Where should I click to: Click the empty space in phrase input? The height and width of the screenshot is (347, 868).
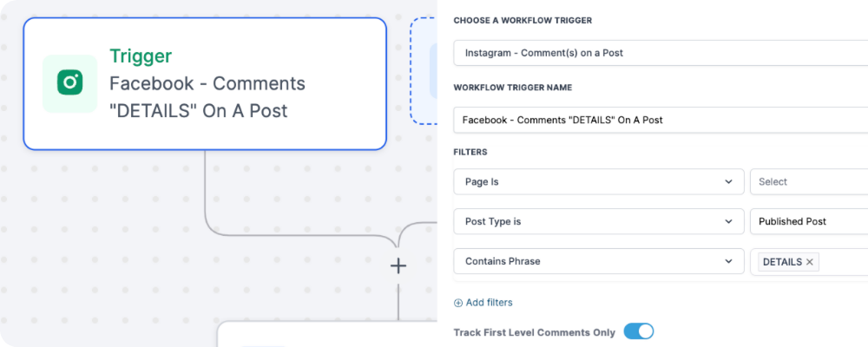[843, 262]
